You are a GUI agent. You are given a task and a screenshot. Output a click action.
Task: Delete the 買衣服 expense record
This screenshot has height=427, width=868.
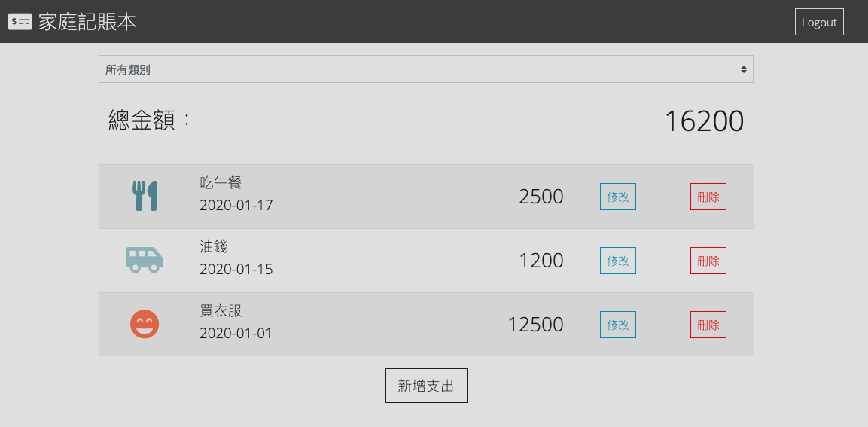pos(708,325)
